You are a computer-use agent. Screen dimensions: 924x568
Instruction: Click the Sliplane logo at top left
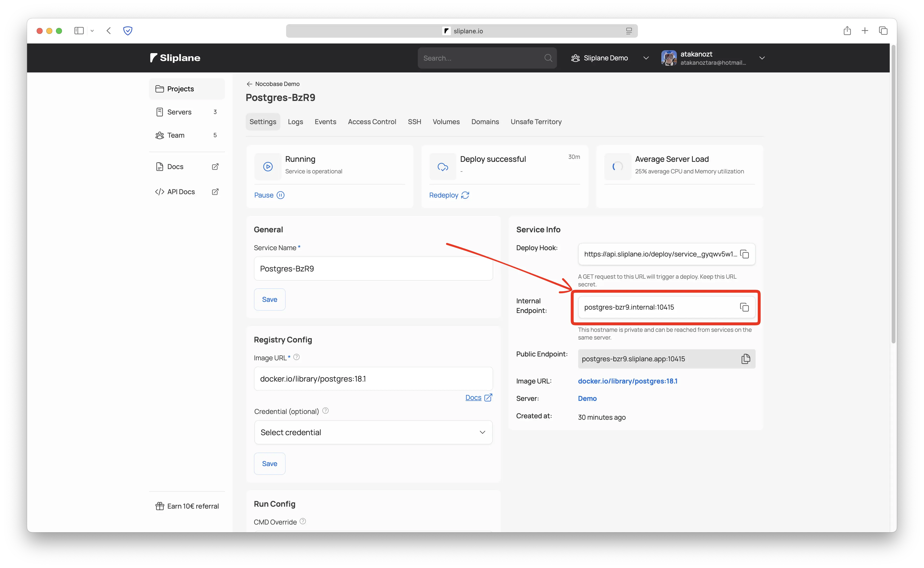pos(175,58)
